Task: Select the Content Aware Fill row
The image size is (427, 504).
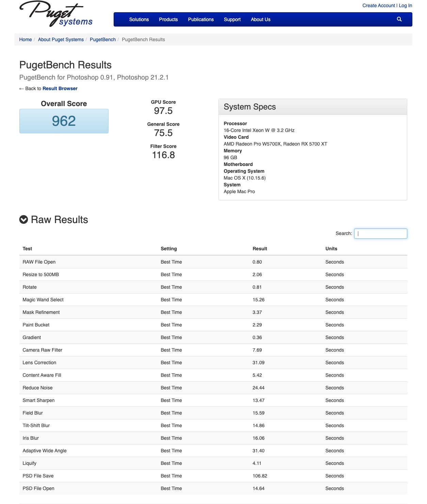Action: (x=213, y=375)
